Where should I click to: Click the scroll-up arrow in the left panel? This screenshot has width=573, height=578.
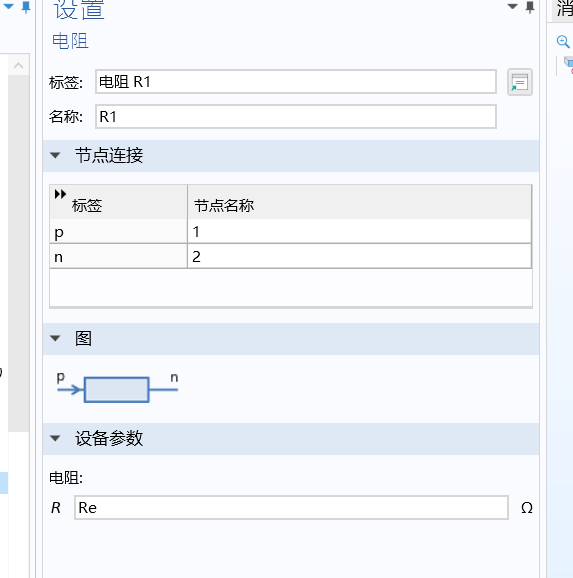point(18,66)
